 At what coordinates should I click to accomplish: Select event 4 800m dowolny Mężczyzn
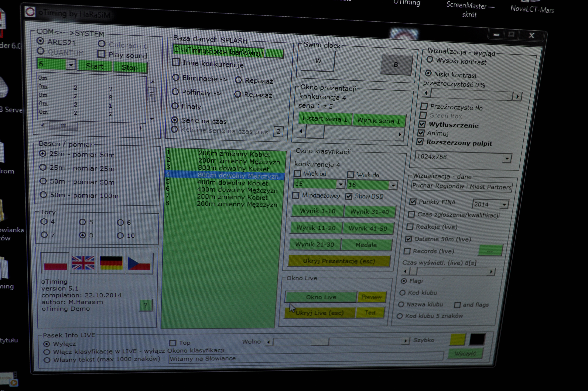click(225, 176)
